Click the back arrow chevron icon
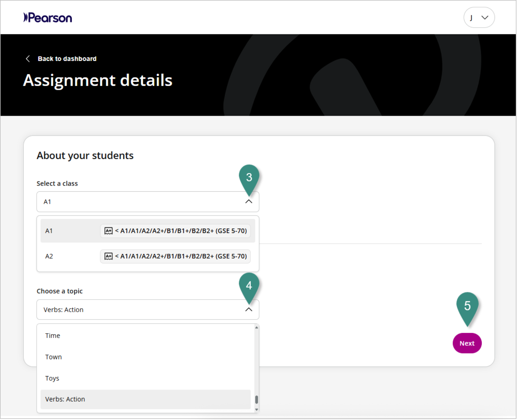The height and width of the screenshot is (420, 517). 28,59
